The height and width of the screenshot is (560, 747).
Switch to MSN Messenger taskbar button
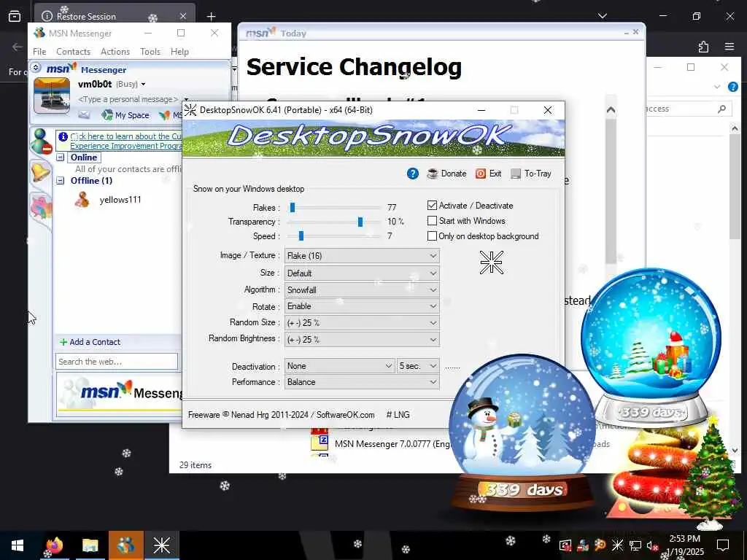coord(125,545)
